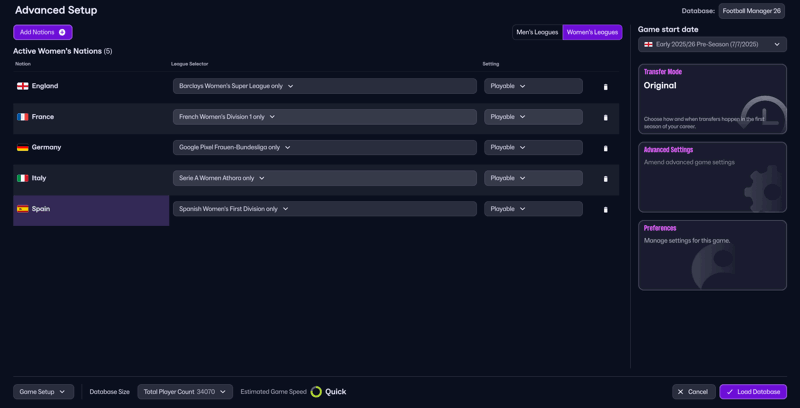Click the Quick game speed label
The height and width of the screenshot is (408, 800).
click(336, 392)
